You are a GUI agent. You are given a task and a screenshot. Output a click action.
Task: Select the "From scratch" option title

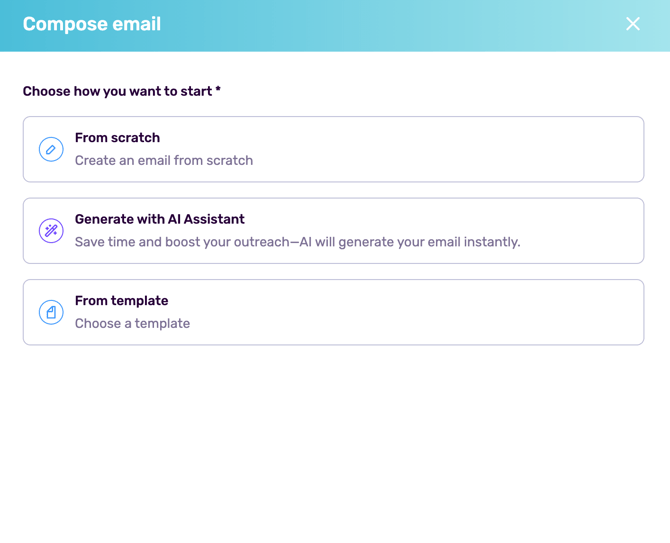(117, 138)
